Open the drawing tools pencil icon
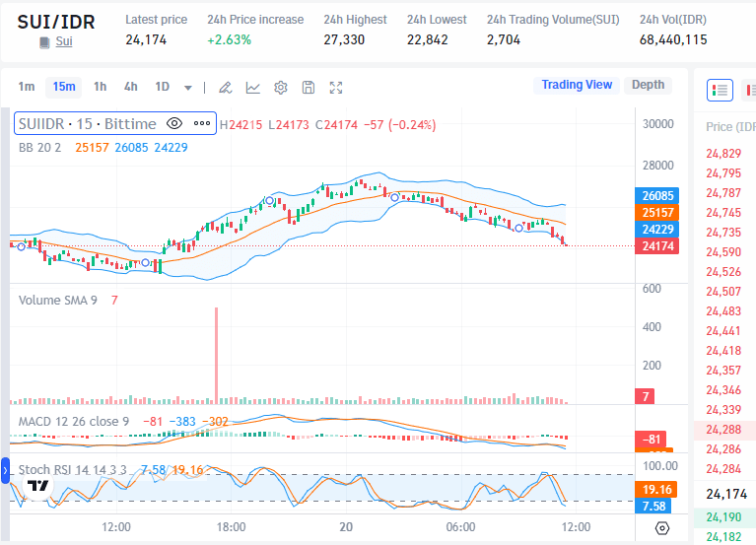This screenshot has height=545, width=756. tap(225, 87)
